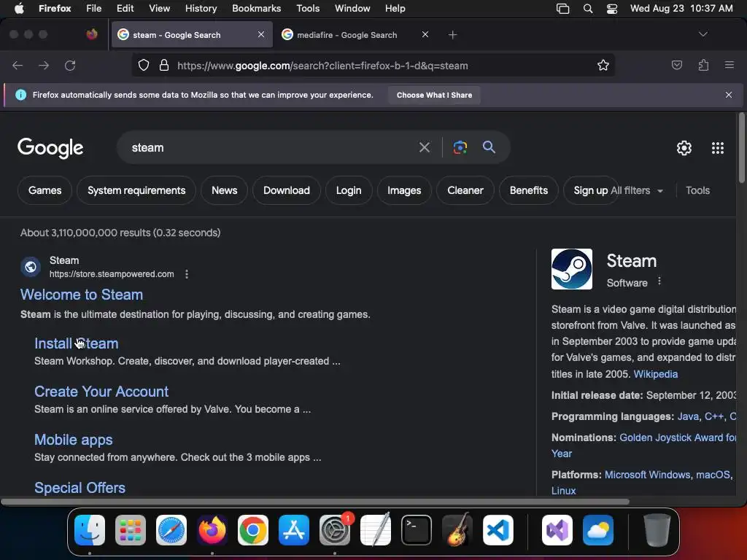Search by image with Google Lens icon

460,147
